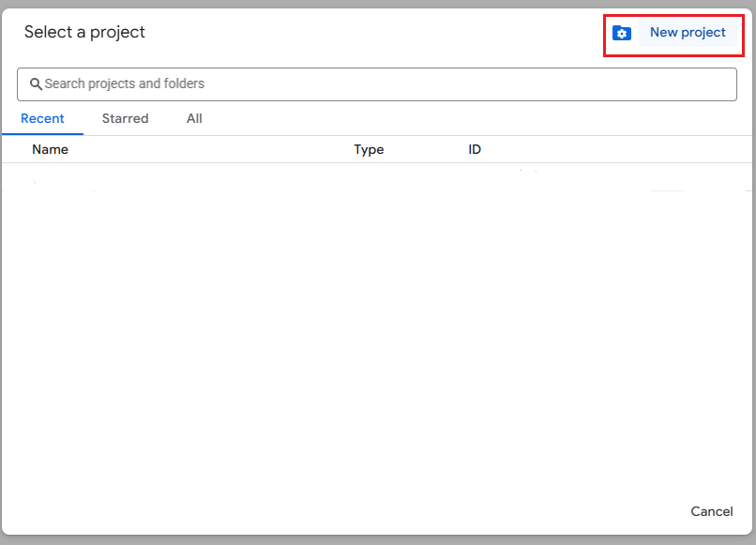The width and height of the screenshot is (756, 545).
Task: Show the All projects tab
Action: click(194, 118)
